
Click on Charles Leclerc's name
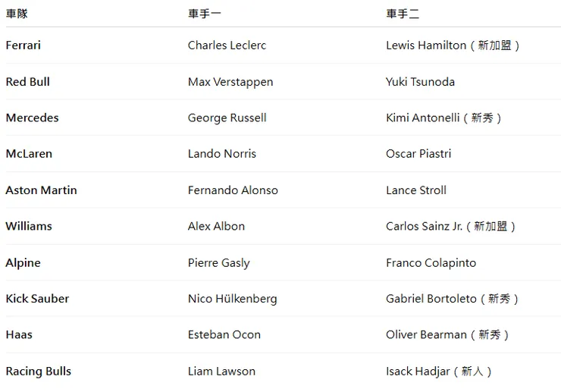point(227,45)
